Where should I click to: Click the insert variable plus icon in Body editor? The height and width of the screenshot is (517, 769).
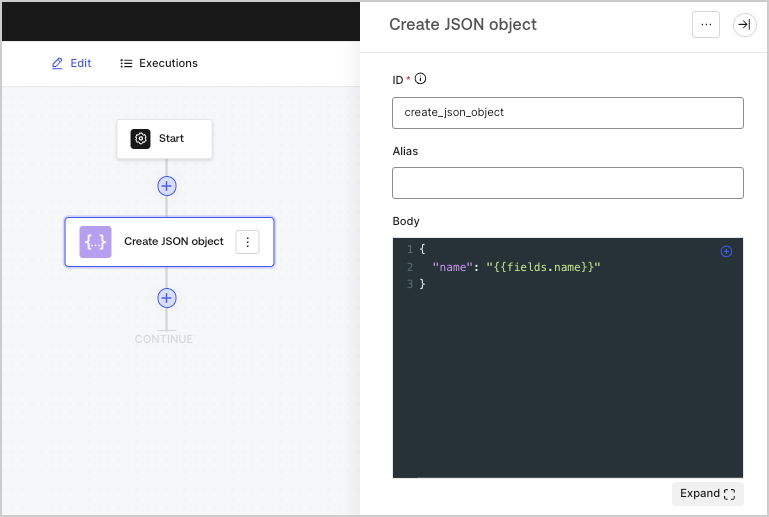tap(726, 251)
